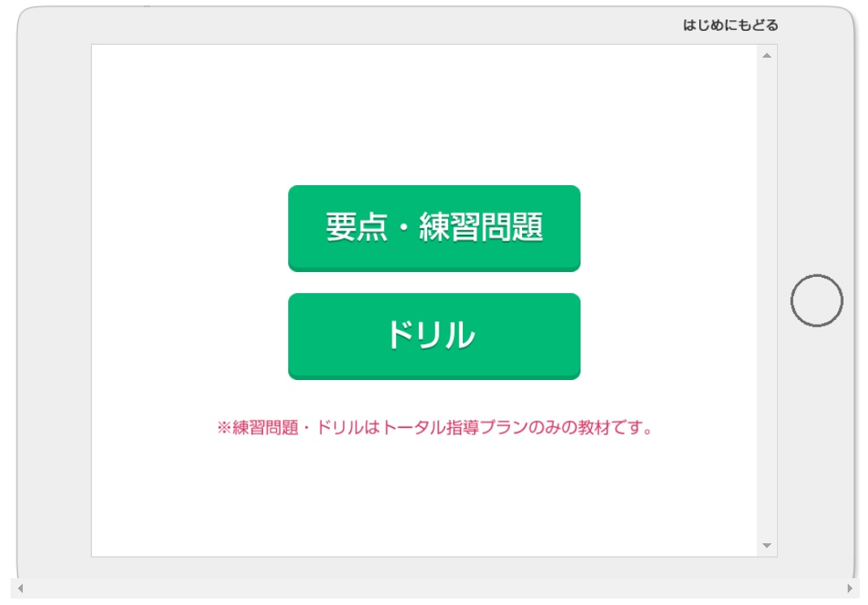Click the horizontal scrollbar left arrow

pos(20,589)
